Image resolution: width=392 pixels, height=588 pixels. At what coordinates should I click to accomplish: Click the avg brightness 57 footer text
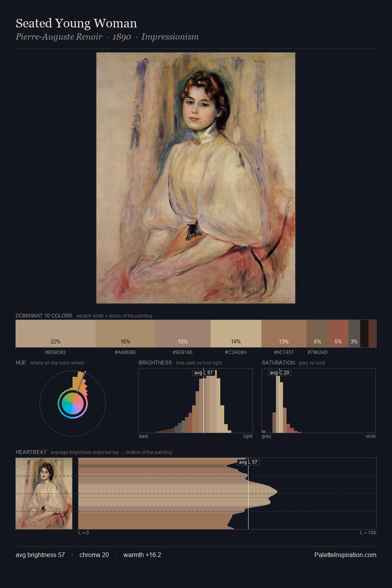[x=40, y=555]
